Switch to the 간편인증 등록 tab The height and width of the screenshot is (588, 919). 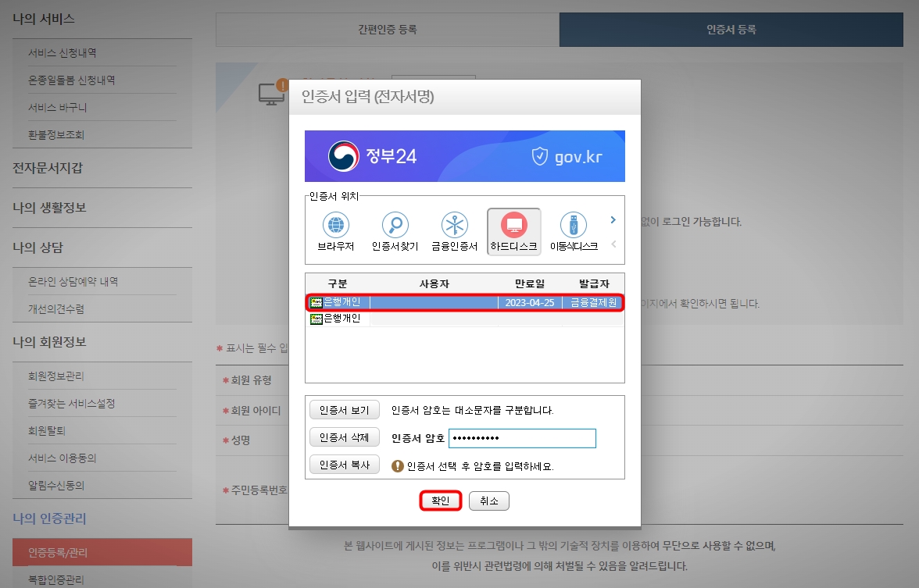[387, 29]
